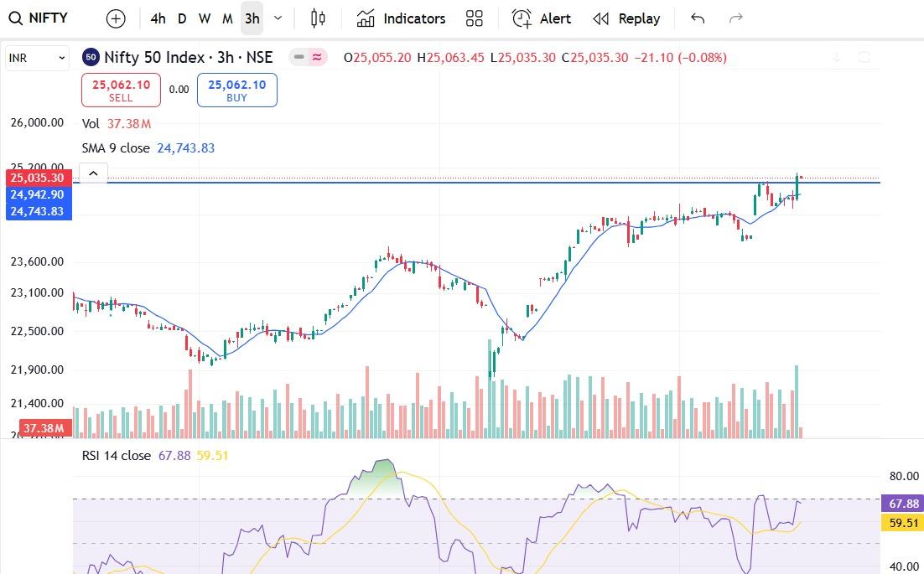Viewport: 924px width, 574px height.
Task: Click the yellow 59.51 RSI label
Action: pos(902,523)
